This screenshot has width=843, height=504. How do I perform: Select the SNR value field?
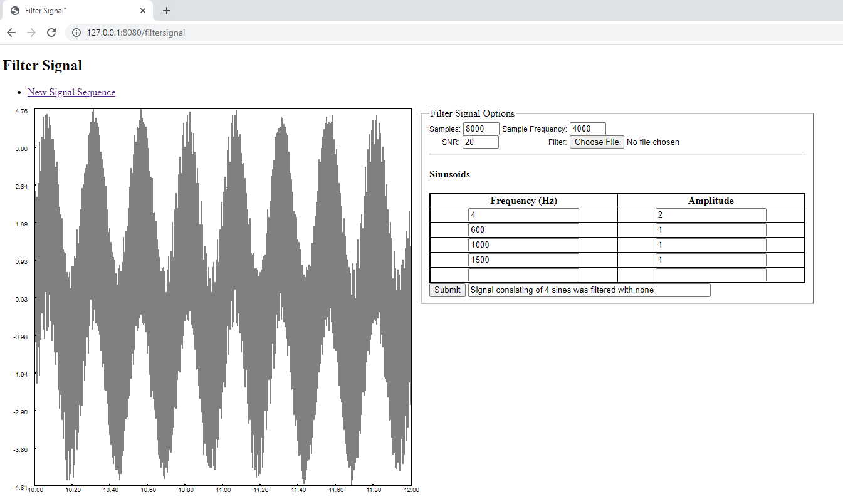tap(481, 142)
